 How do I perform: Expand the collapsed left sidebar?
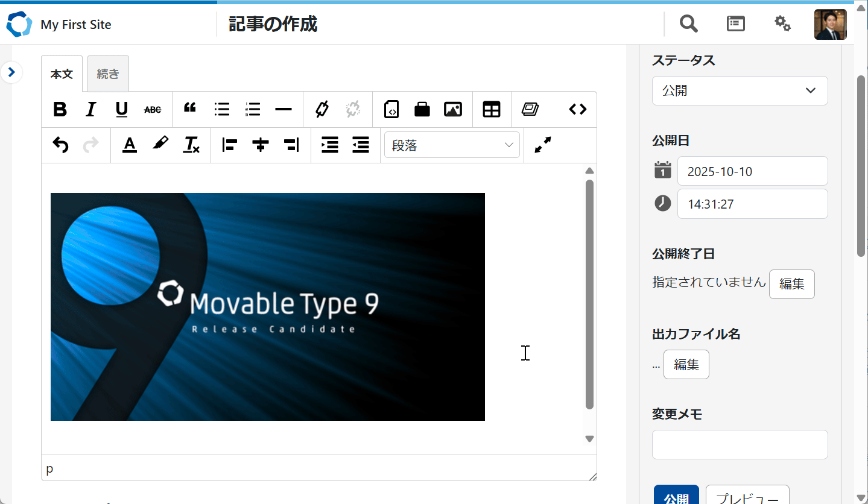pyautogui.click(x=11, y=72)
